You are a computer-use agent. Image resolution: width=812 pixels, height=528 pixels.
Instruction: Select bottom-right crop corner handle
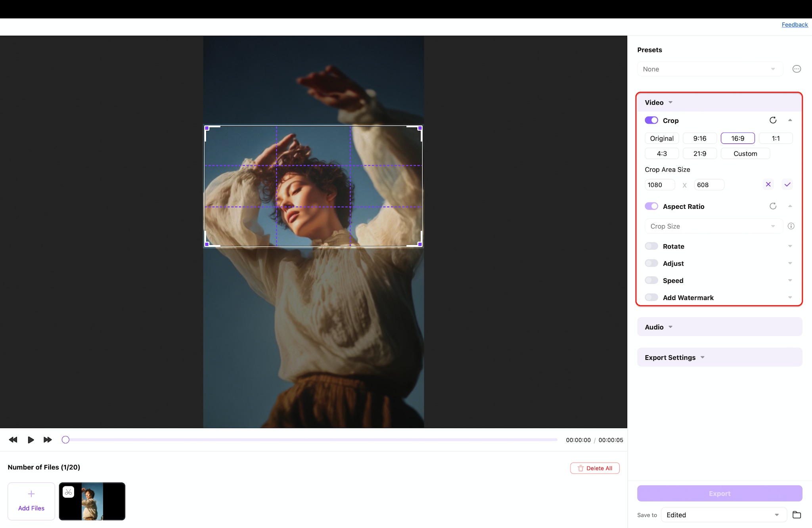click(x=420, y=244)
